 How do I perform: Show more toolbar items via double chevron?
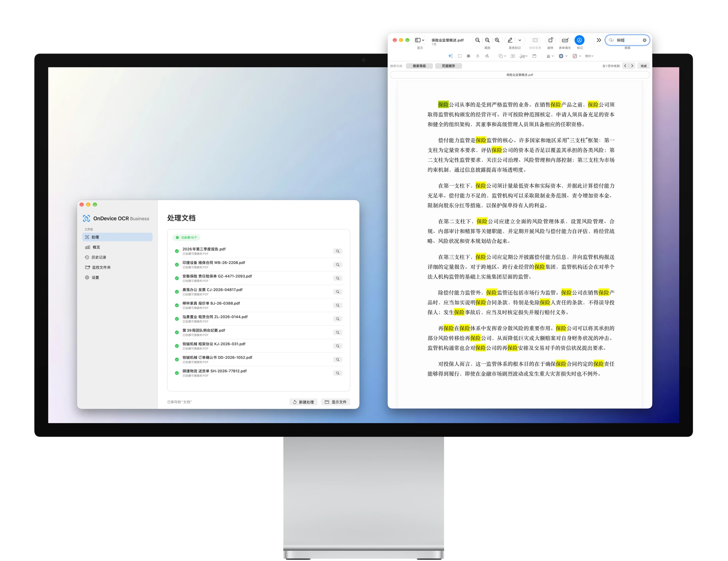coord(599,40)
